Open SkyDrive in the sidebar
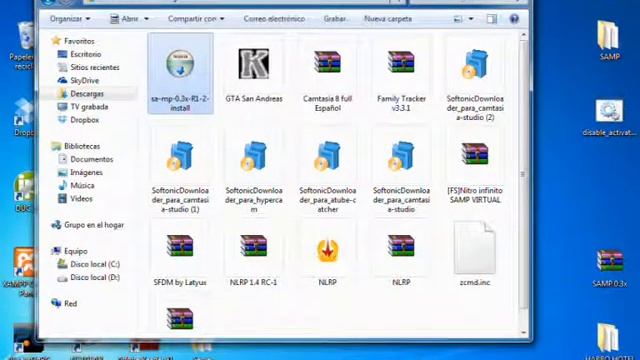Viewport: 640px width, 360px height. (x=79, y=80)
